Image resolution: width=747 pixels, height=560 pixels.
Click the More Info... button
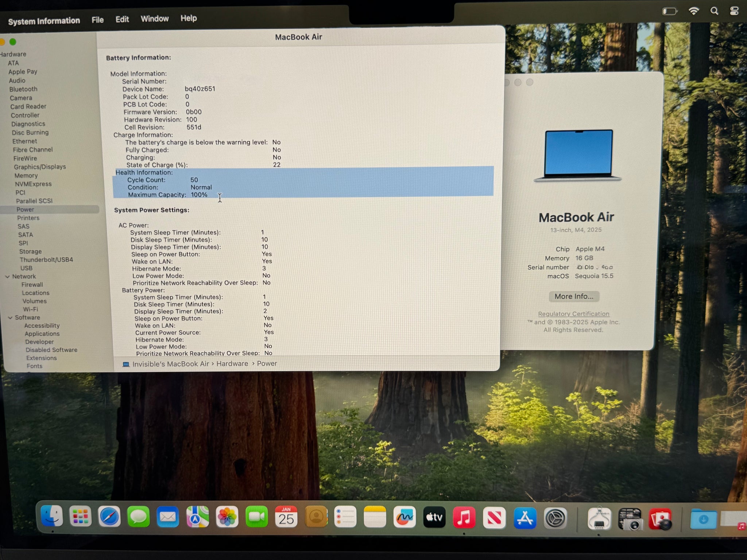tap(573, 296)
